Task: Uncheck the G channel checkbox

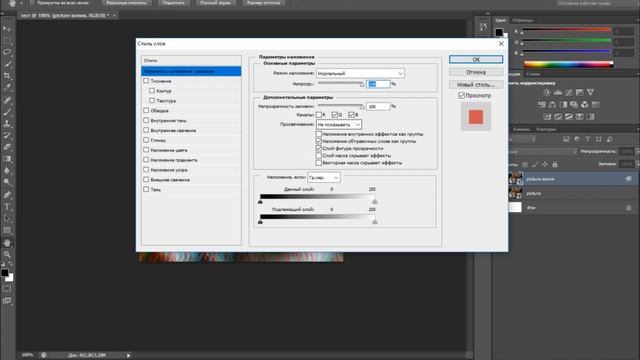Action: [335, 115]
